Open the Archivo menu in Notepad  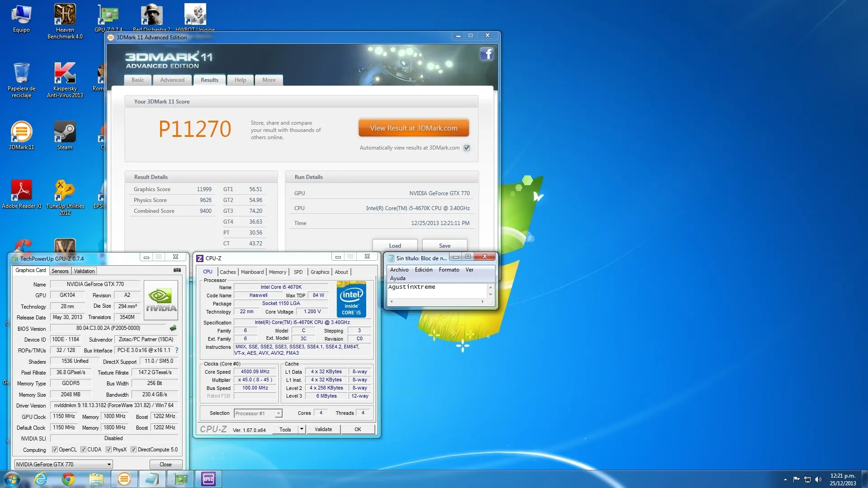click(x=399, y=270)
